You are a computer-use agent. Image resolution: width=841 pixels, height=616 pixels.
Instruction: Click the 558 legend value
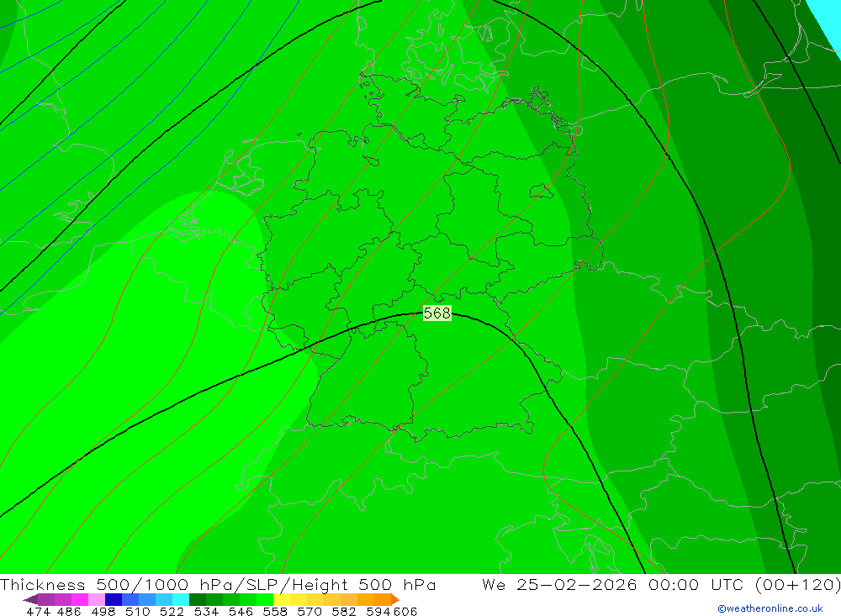275,611
